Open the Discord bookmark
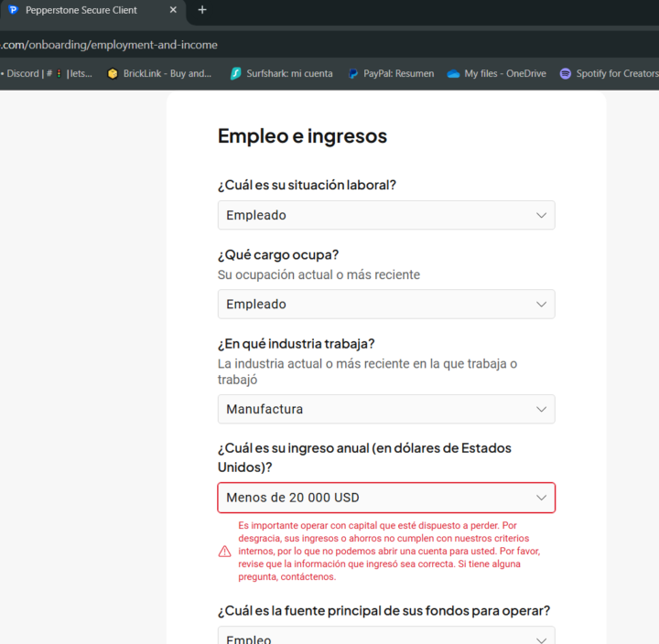The width and height of the screenshot is (659, 644). click(x=47, y=73)
